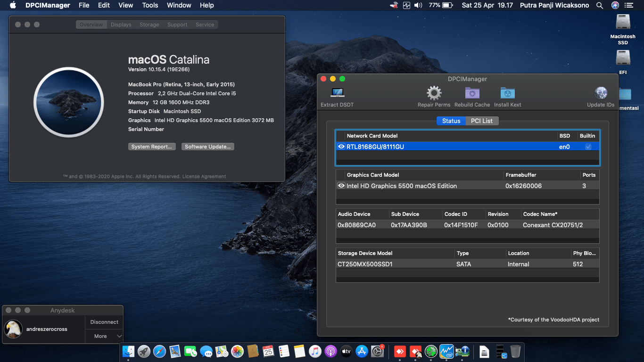
Task: Click eye icon beside Intel HD Graphics 5500
Action: [x=341, y=186]
